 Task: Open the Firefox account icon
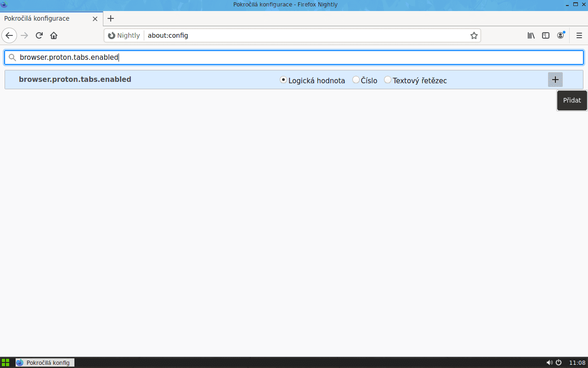(560, 35)
